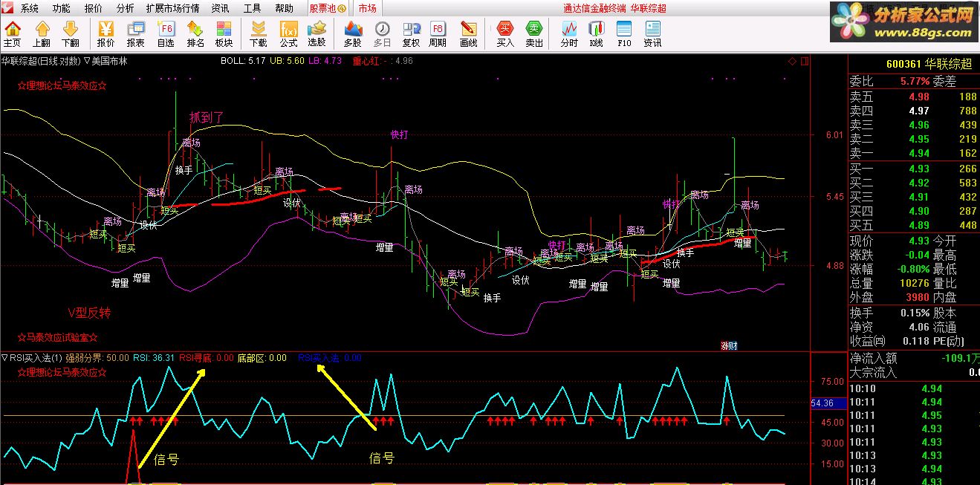Viewport: 980px width, 485px height.
Task: Open the 资讯 news toolbar icon
Action: coord(652,34)
